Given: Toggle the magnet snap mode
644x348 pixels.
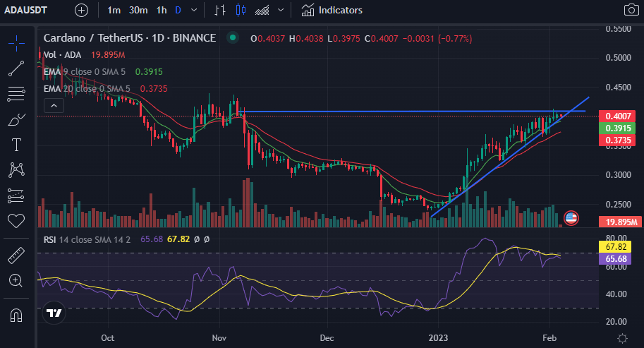Looking at the screenshot, I should click(16, 315).
